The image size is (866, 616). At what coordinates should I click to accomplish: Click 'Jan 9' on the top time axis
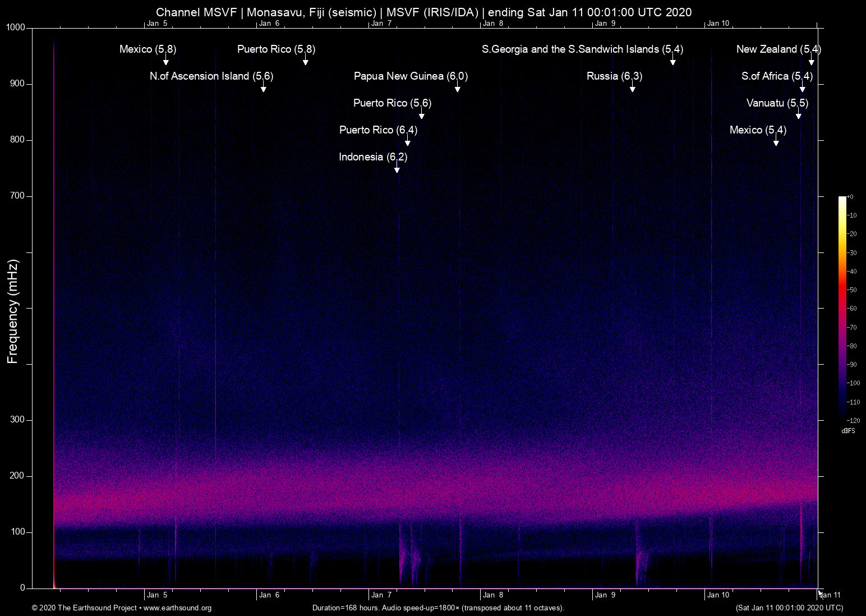(x=605, y=24)
